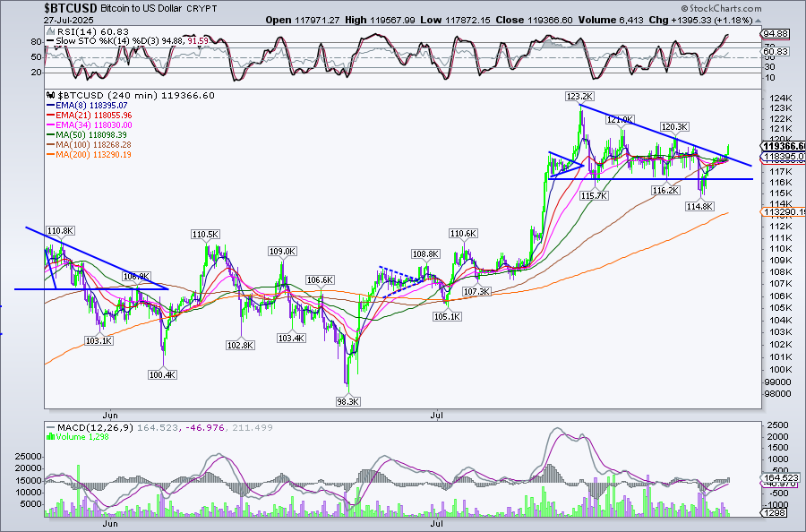
Task: Click the 123.2K peak price label
Action: pyautogui.click(x=579, y=96)
